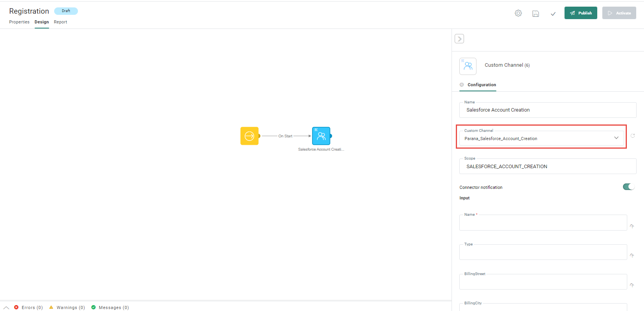Click the Activate button
Screen dimensions: 644x311
[619, 13]
